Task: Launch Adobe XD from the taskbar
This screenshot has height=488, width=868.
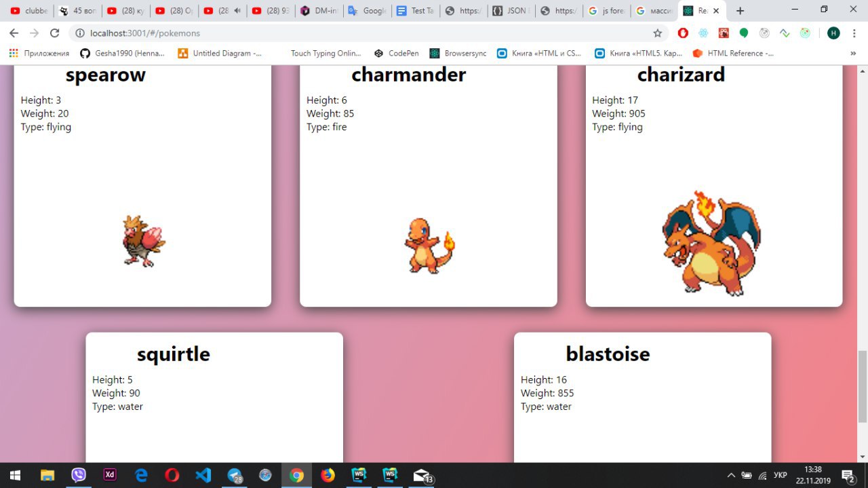Action: pyautogui.click(x=110, y=475)
